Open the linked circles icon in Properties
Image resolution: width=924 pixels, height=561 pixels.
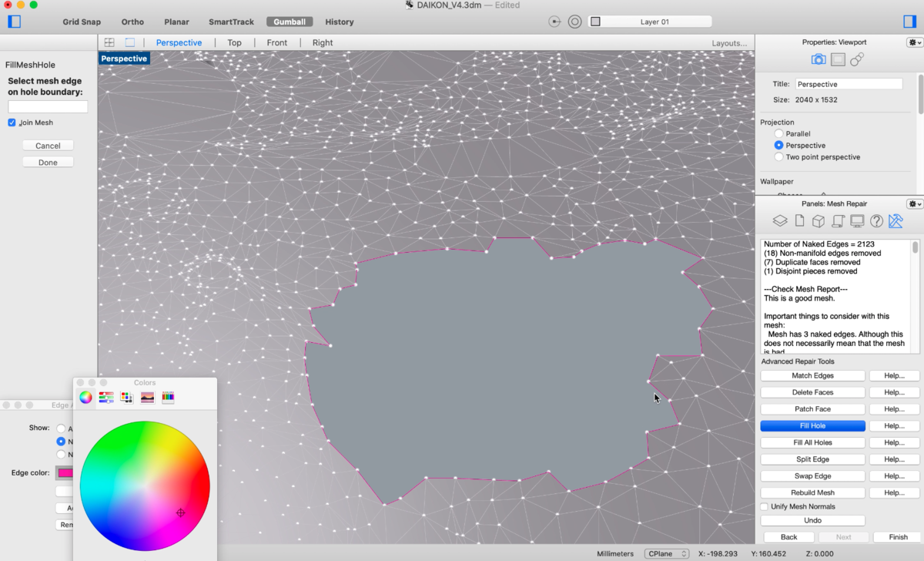point(857,59)
